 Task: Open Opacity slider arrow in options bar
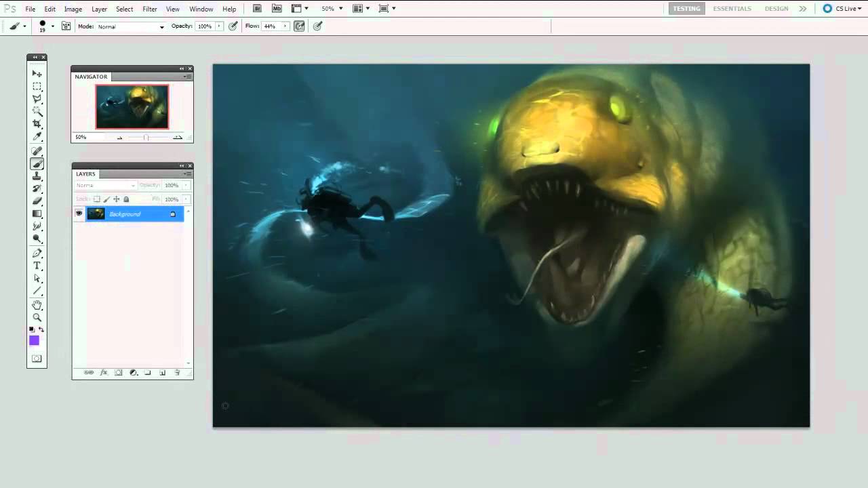[x=220, y=26]
